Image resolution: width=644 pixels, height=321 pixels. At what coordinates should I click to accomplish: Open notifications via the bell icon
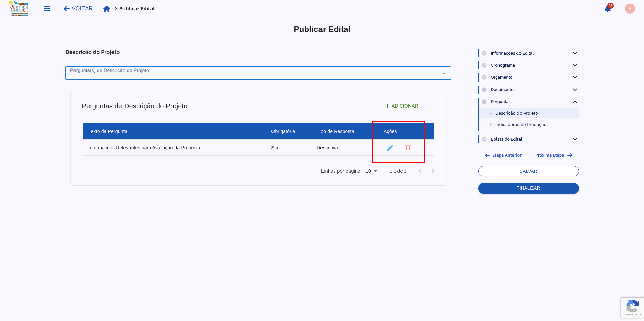point(607,9)
